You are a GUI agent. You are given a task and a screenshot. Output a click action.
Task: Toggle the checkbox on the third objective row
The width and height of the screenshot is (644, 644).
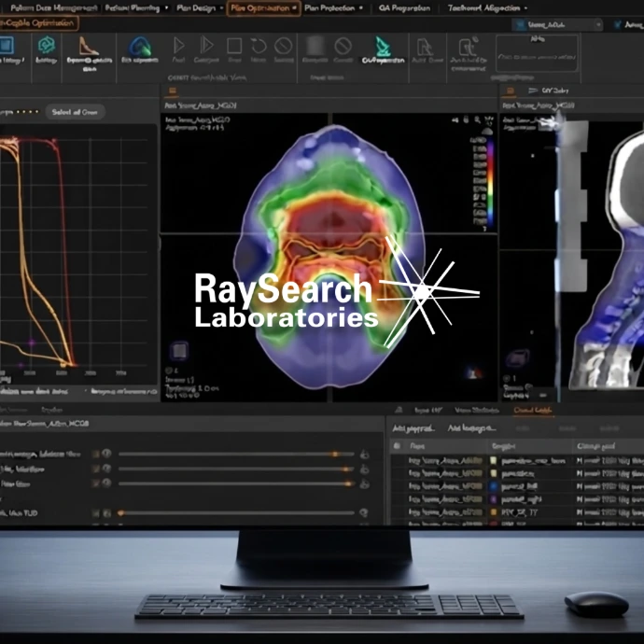pyautogui.click(x=96, y=483)
